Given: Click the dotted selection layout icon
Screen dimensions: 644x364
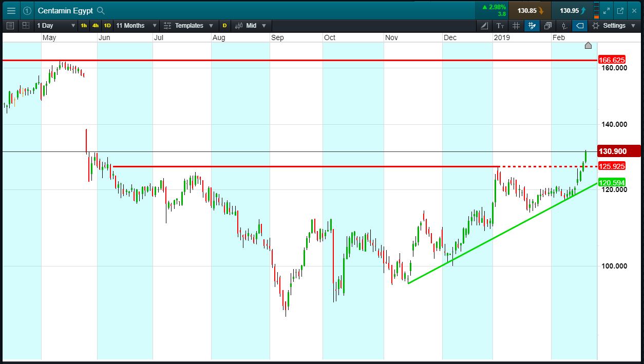Looking at the screenshot, I should (26, 25).
